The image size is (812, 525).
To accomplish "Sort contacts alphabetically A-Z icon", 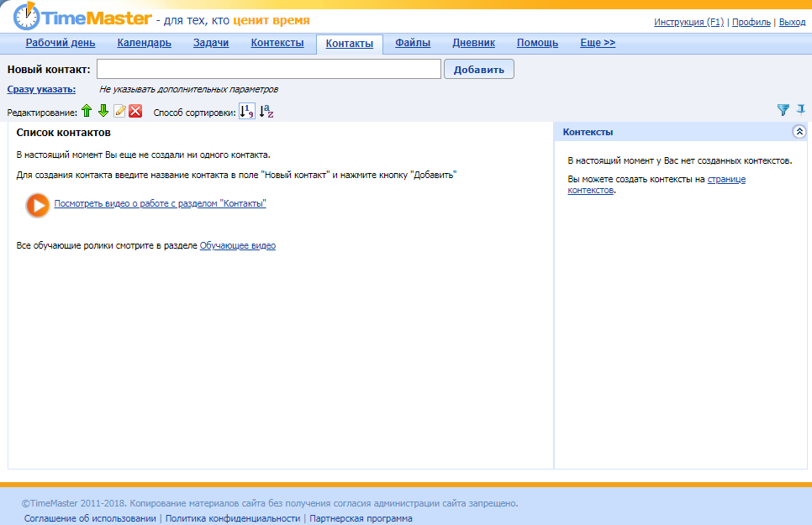I will [x=266, y=111].
